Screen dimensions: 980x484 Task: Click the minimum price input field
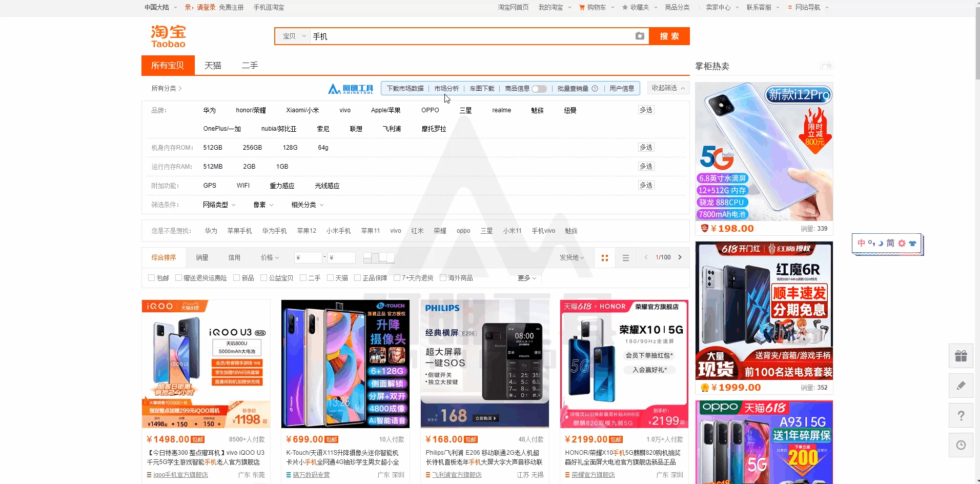(x=308, y=257)
